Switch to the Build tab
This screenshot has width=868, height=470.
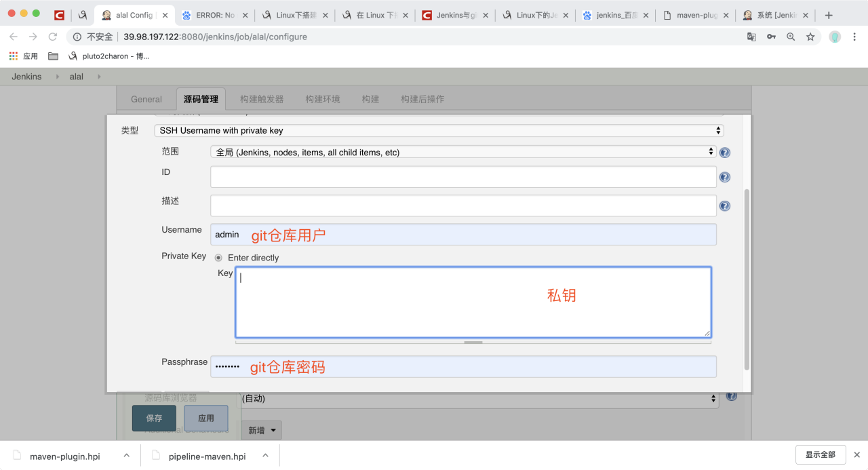coord(370,99)
